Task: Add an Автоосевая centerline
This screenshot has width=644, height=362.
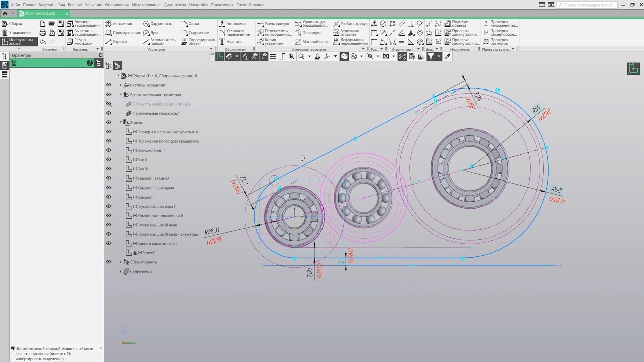Action: 233,24
